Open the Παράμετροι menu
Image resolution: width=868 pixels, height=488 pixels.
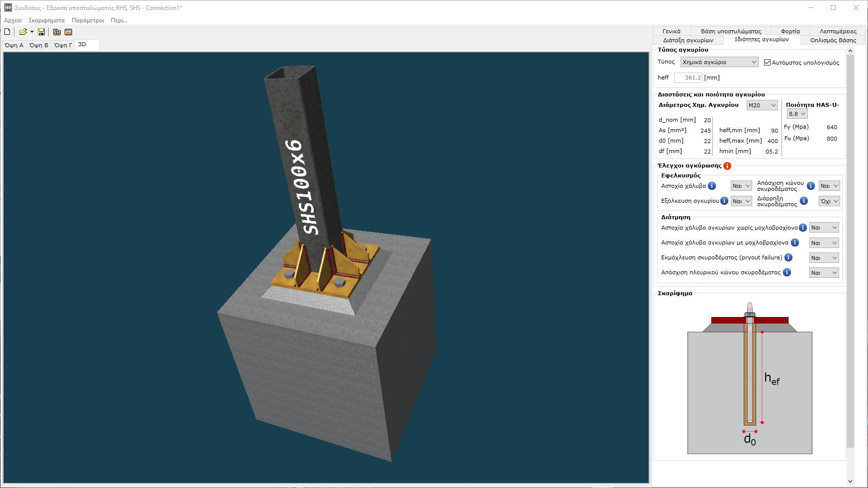click(87, 20)
